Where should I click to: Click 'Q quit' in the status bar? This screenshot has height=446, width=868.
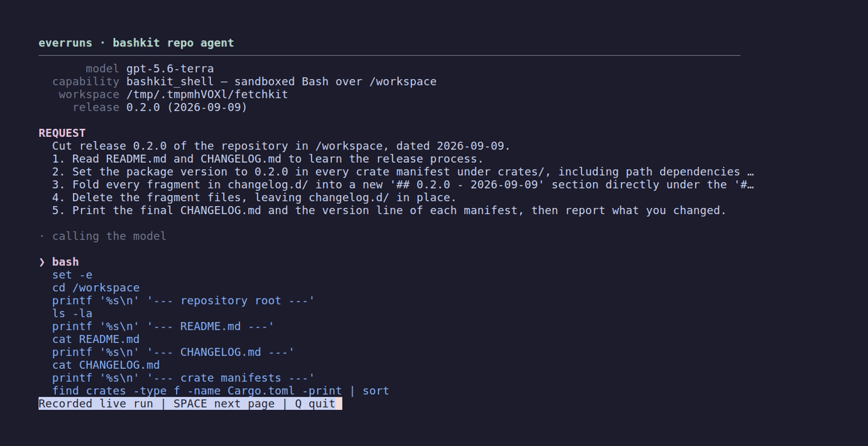(x=315, y=404)
